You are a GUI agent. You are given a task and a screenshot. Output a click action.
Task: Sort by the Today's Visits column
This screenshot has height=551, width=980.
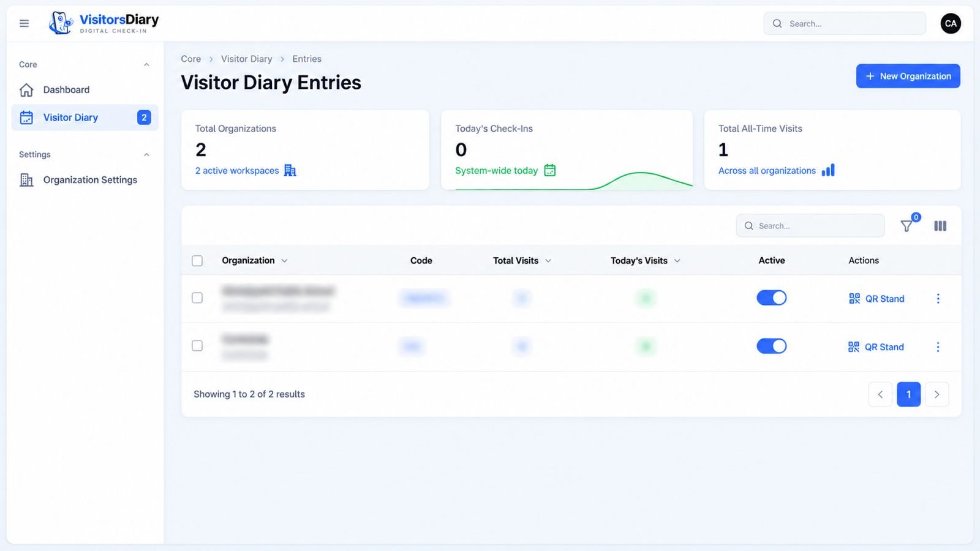[646, 260]
